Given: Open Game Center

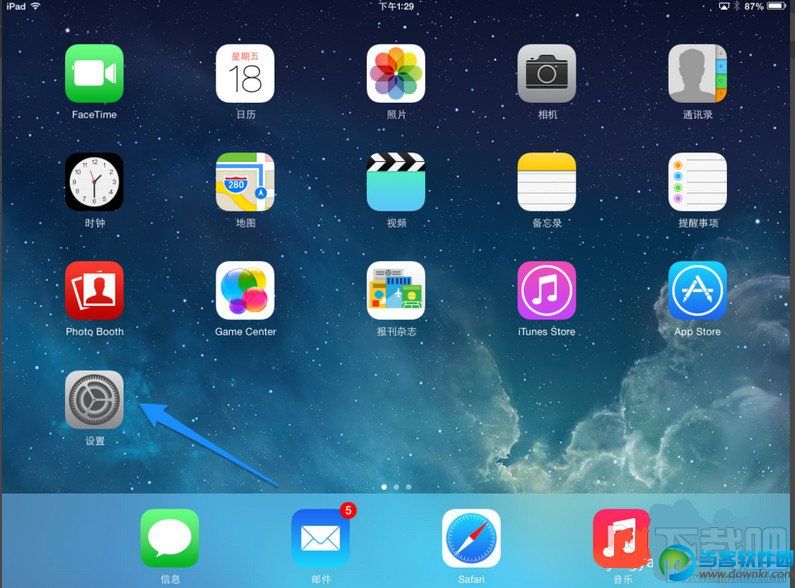Looking at the screenshot, I should 245,290.
